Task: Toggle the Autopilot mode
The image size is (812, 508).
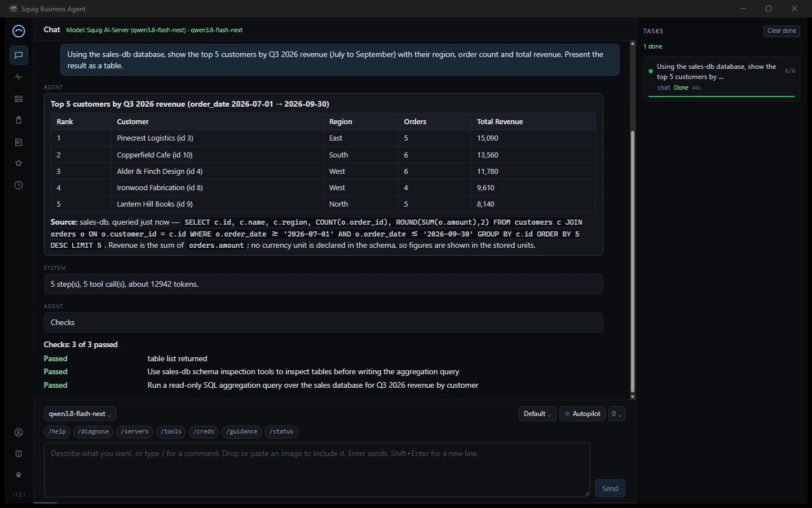Action: point(582,414)
